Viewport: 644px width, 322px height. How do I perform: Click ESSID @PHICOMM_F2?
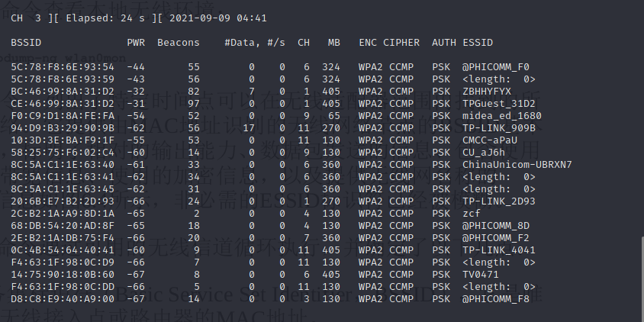[496, 238]
